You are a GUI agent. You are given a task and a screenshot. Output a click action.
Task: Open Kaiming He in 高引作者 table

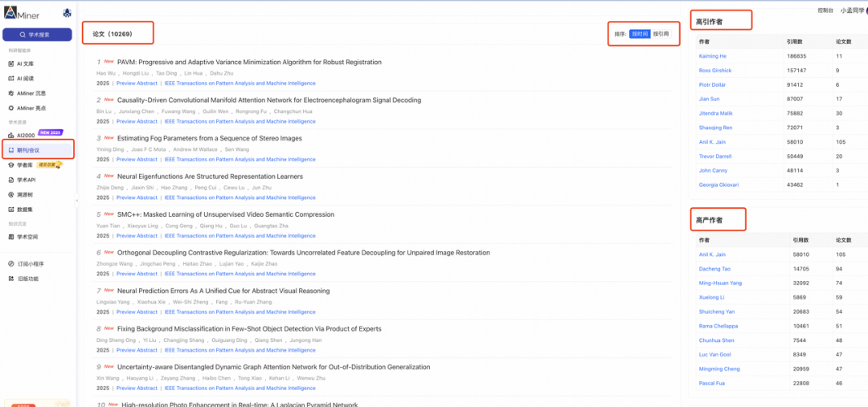point(712,56)
